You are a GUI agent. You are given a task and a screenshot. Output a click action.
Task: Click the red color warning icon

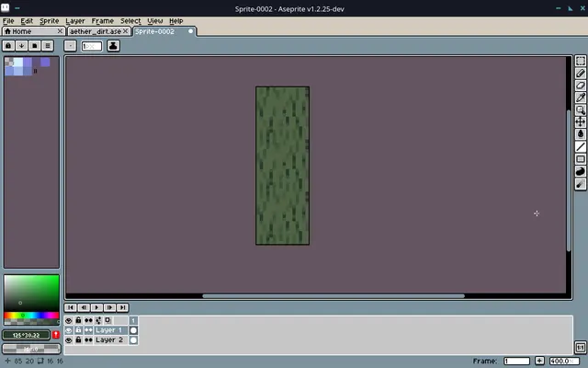click(x=56, y=335)
